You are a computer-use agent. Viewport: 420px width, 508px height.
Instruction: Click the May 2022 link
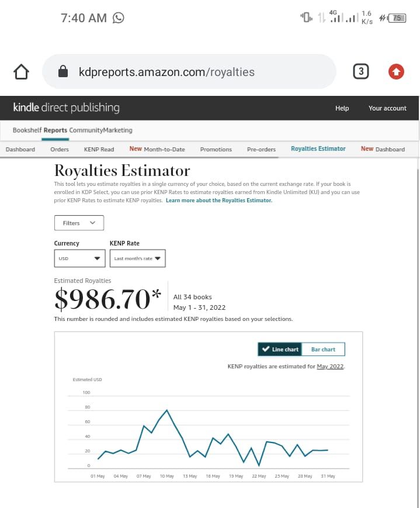point(330,367)
